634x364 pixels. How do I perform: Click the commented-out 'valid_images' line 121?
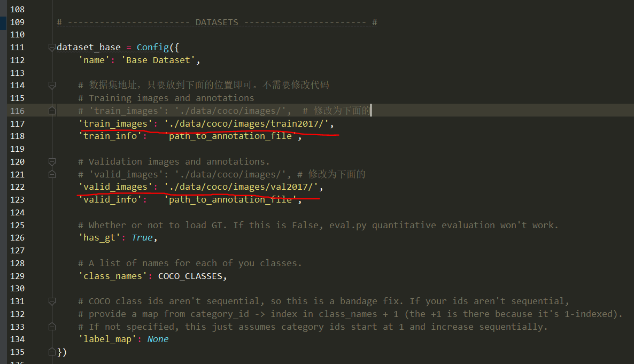coord(221,174)
